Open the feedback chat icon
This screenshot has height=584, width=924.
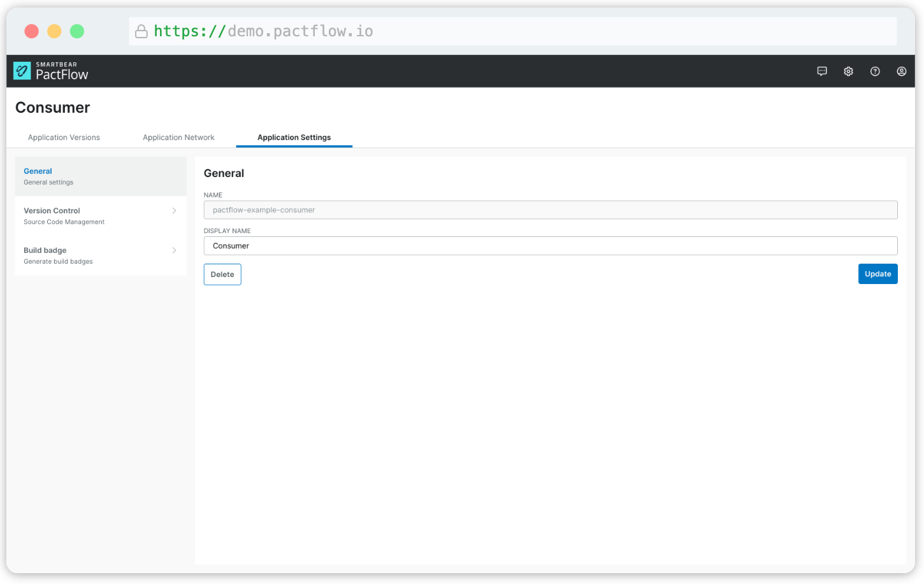click(822, 71)
